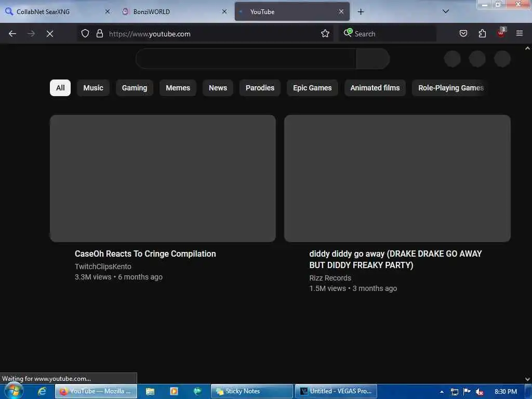Click the 3.3M views metadata text
This screenshot has height=399, width=532.
pos(93,277)
